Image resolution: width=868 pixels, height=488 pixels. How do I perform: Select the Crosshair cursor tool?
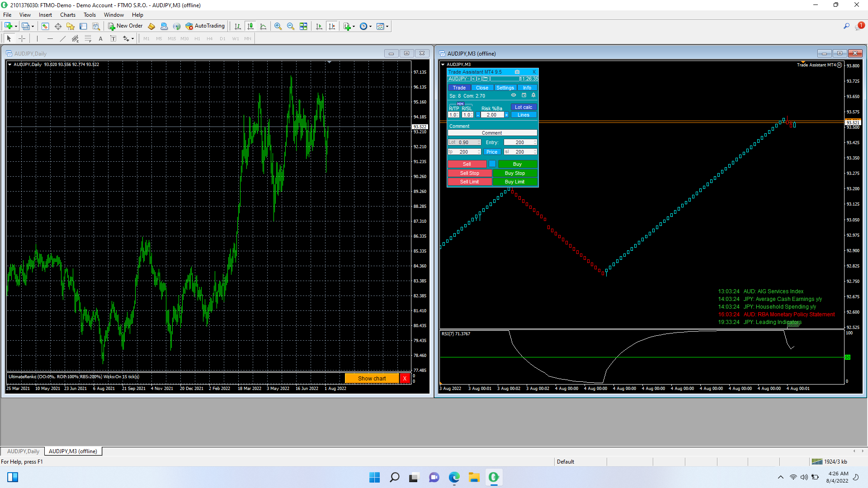click(22, 38)
